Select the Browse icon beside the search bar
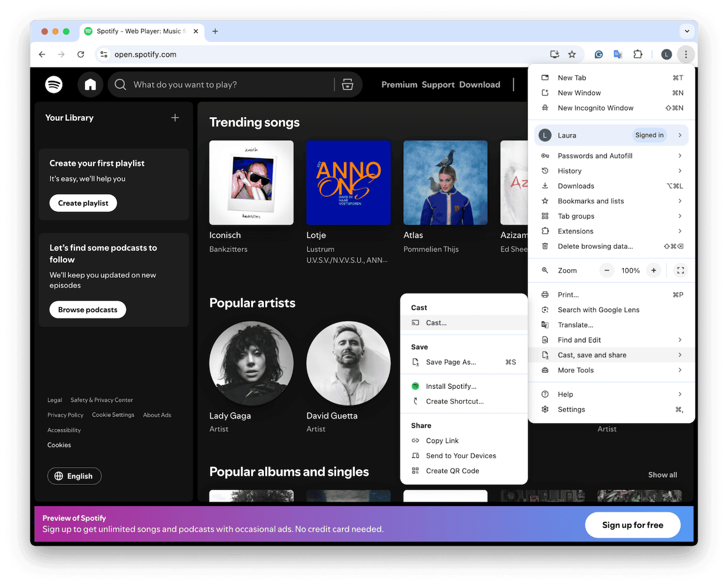Screen dimensions: 728x586 coord(347,84)
